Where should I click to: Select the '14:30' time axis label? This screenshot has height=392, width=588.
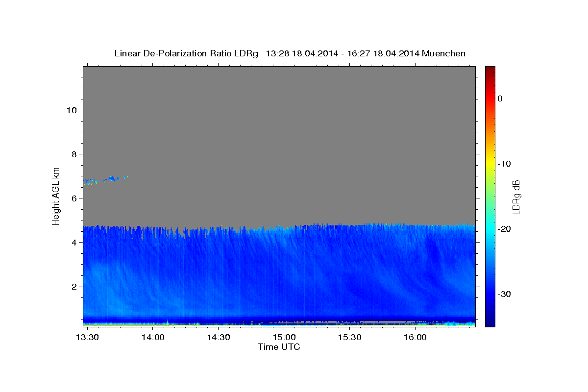coord(219,338)
